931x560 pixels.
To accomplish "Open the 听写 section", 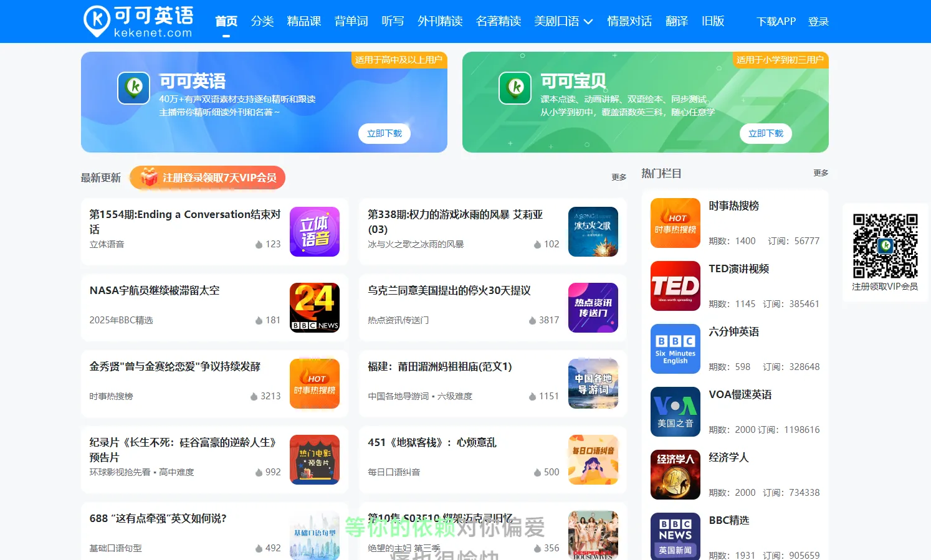I will click(x=393, y=21).
